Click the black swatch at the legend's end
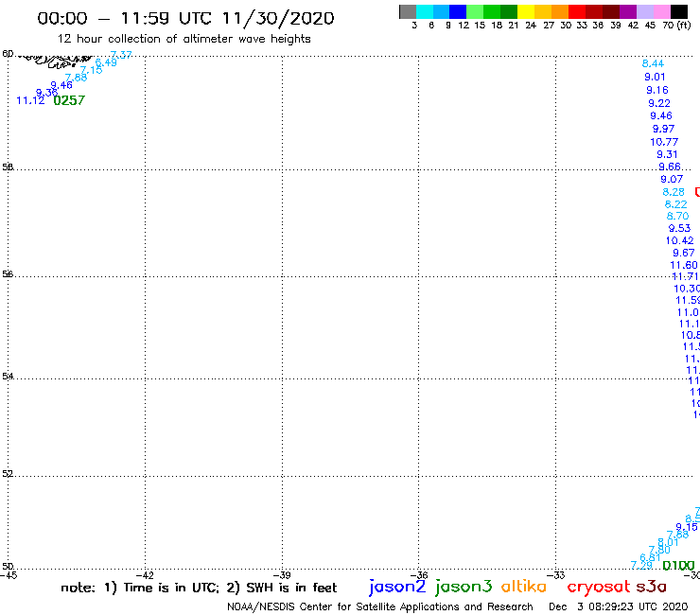The height and width of the screenshot is (615, 700). click(x=679, y=11)
